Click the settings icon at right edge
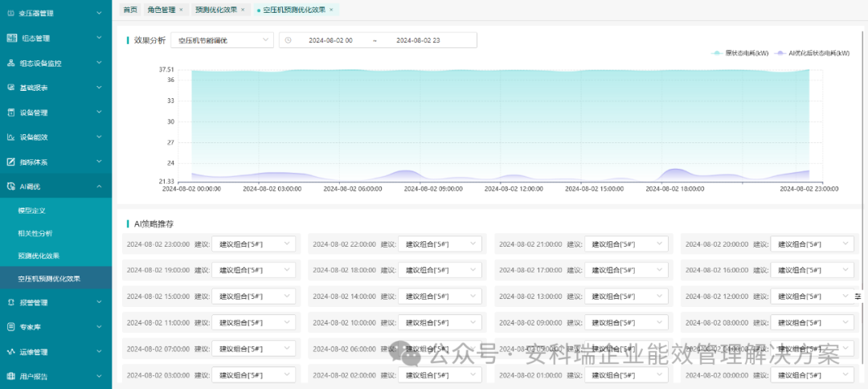Screen dimensions: 868x389 (858, 296)
